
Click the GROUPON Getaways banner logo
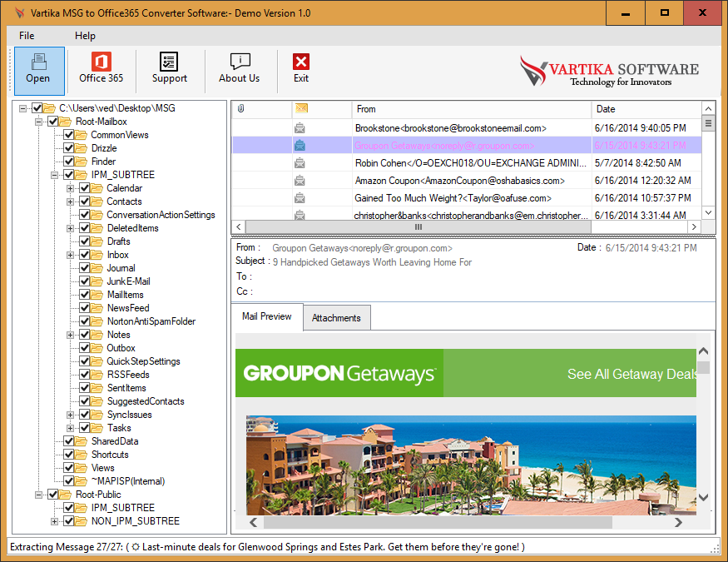point(339,374)
